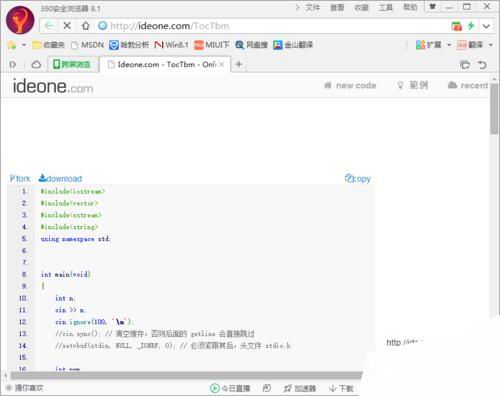The height and width of the screenshot is (396, 500).
Task: Open 今日直播 in the status bar
Action: pyautogui.click(x=230, y=388)
